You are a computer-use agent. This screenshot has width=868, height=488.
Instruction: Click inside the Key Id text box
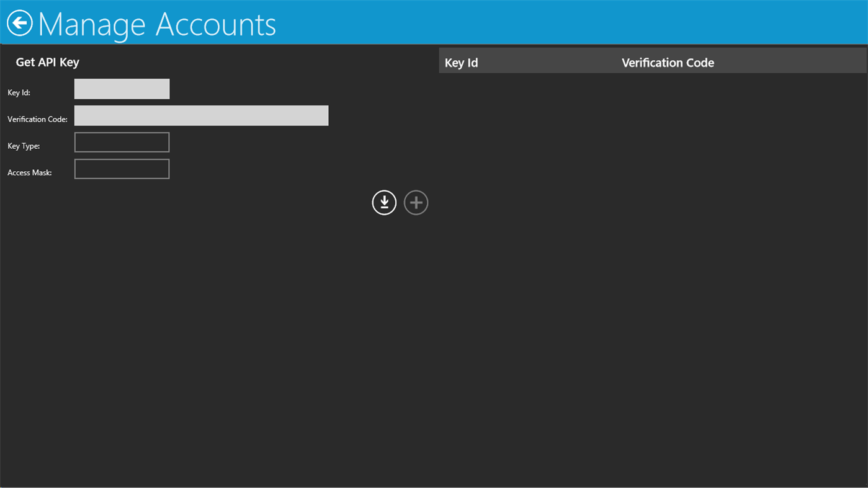122,88
